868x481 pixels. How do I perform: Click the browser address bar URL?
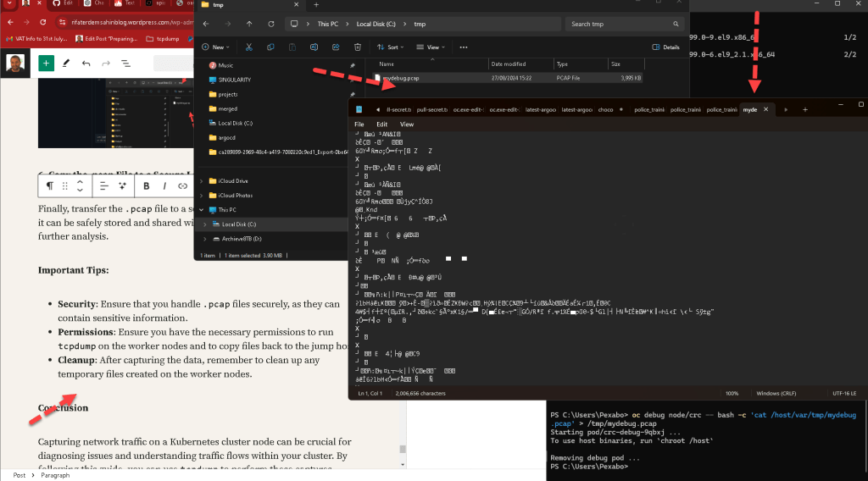click(x=132, y=22)
